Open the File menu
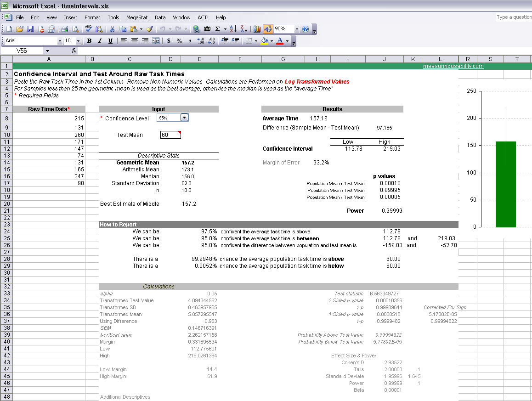Screen dimensions: 532x401 click(20, 17)
